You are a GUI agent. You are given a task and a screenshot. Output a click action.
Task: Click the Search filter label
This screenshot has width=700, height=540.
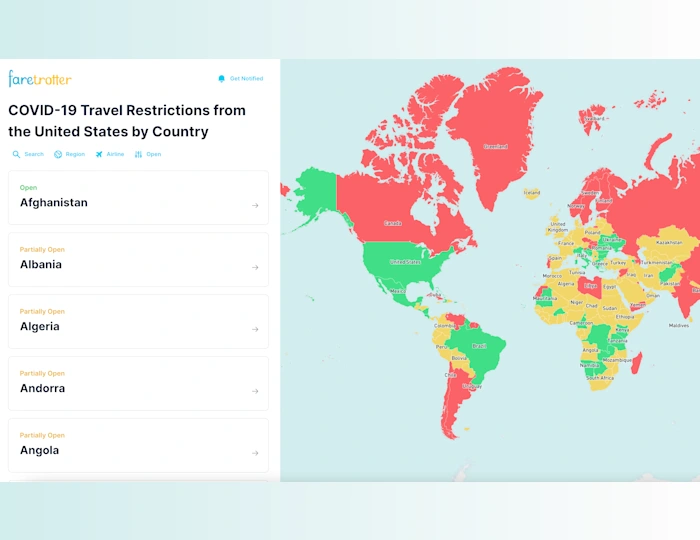pos(34,154)
